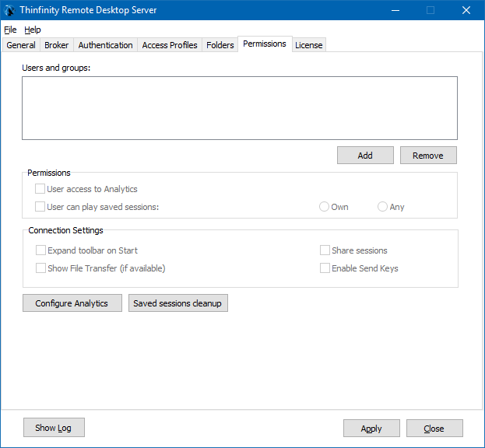Click Saved sessions cleanup button
485x448 pixels.
[178, 303]
